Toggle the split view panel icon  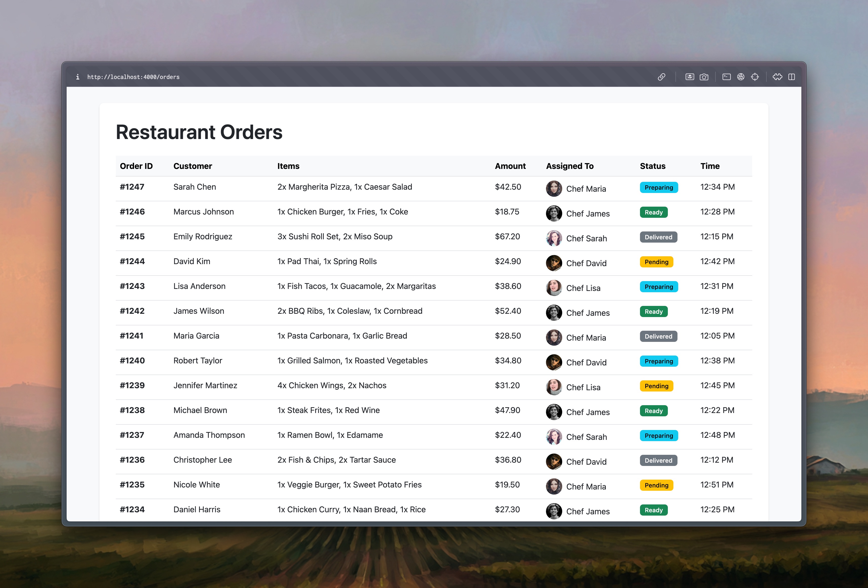click(792, 77)
